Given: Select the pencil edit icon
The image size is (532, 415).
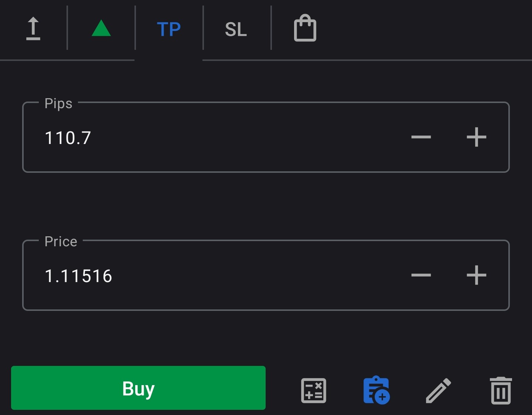Looking at the screenshot, I should (439, 391).
